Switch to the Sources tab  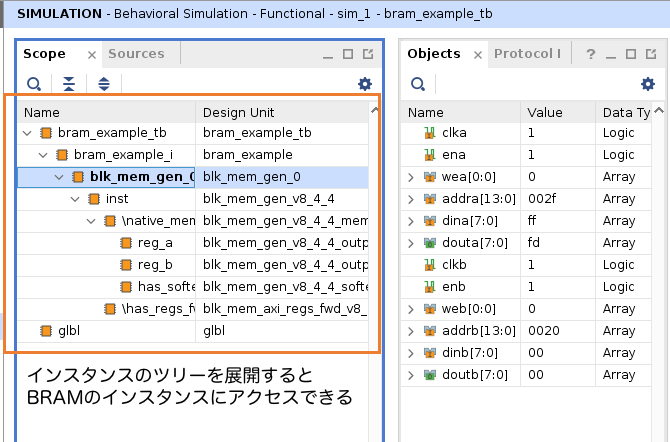(x=137, y=54)
